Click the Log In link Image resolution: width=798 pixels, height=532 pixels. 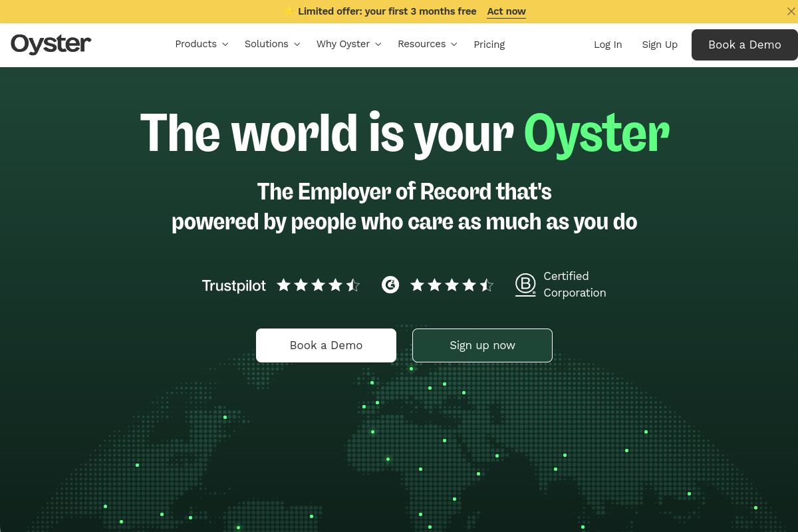[608, 45]
